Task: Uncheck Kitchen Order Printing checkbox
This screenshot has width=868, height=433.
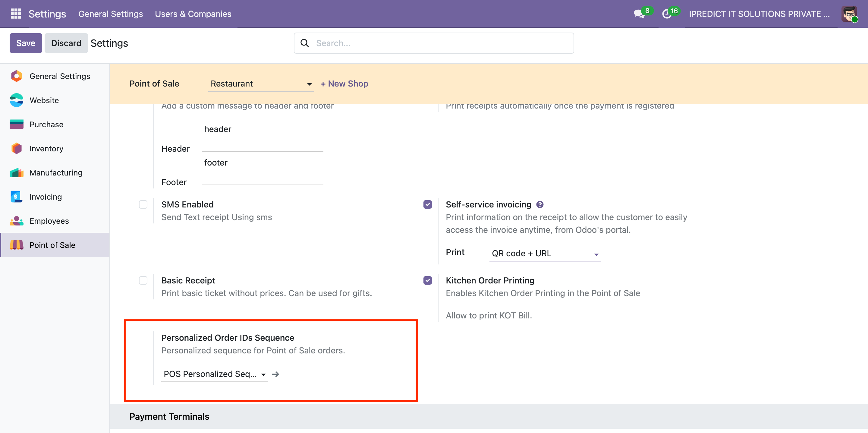Action: [428, 280]
